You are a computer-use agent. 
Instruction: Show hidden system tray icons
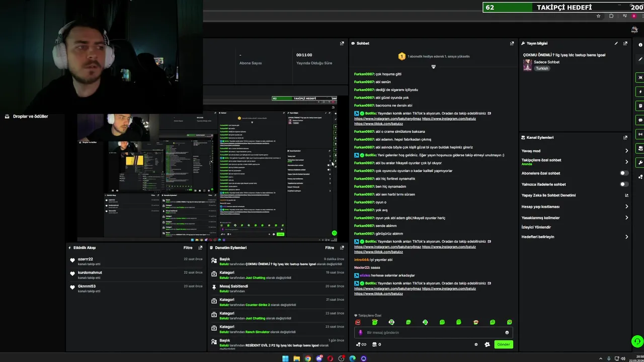pyautogui.click(x=601, y=358)
